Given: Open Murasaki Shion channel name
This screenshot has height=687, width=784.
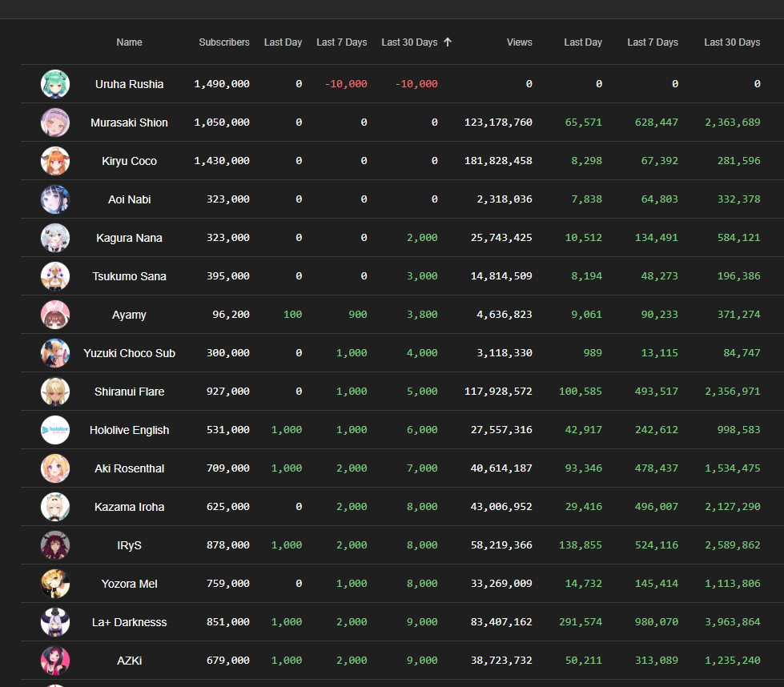Looking at the screenshot, I should [130, 123].
